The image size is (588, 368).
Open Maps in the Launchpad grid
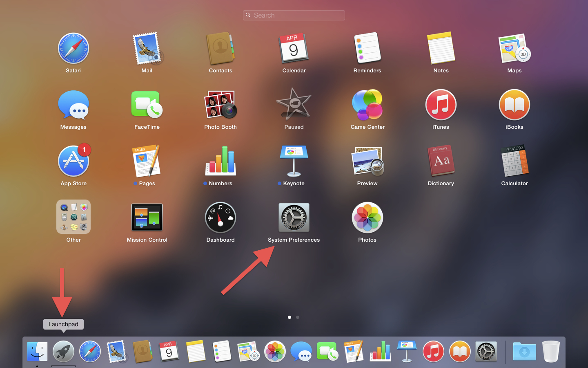(x=514, y=49)
